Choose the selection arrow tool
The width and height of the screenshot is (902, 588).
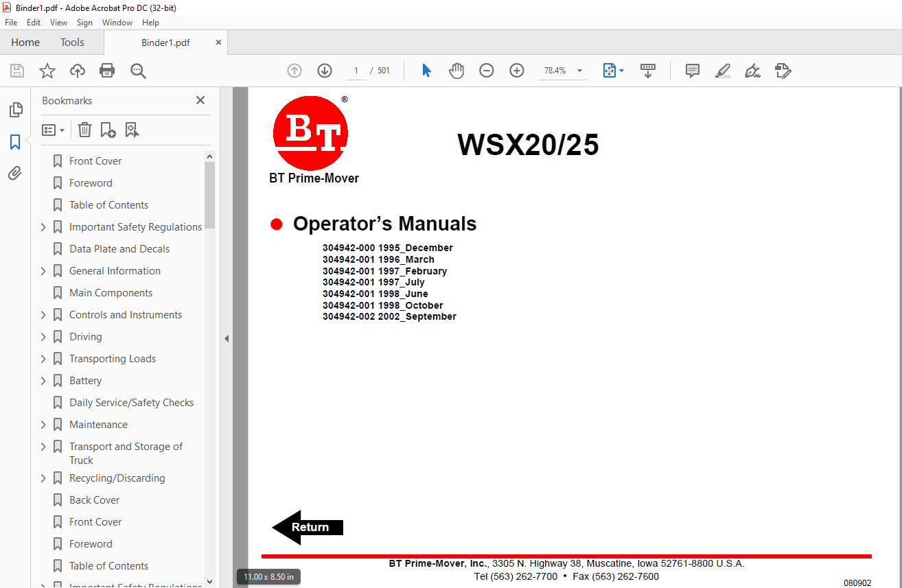426,71
